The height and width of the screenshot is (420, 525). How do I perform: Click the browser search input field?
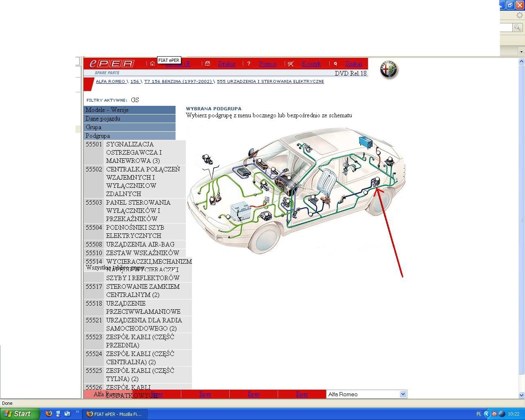coord(506,27)
